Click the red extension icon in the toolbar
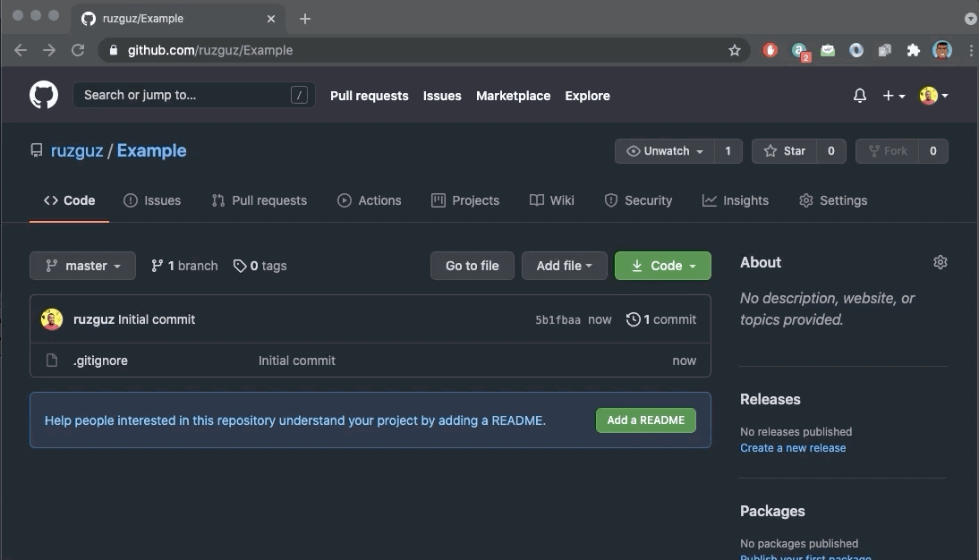 pyautogui.click(x=770, y=50)
